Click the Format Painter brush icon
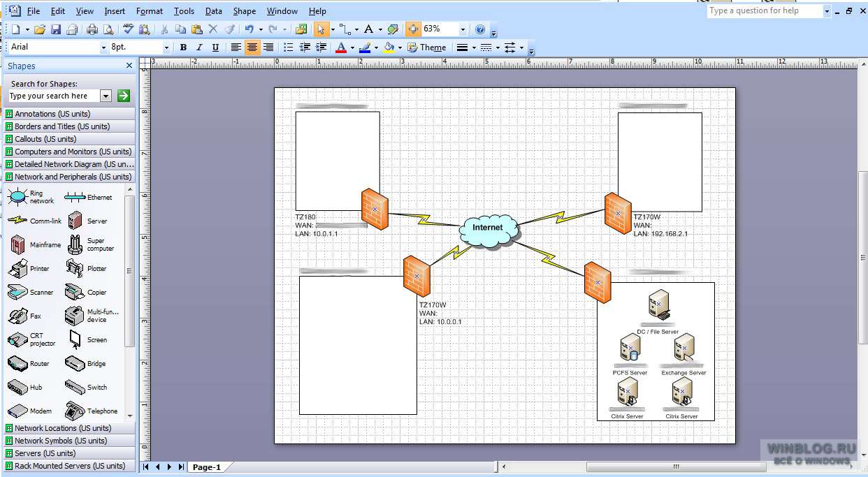Viewport: 868px width, 477px height. click(229, 29)
